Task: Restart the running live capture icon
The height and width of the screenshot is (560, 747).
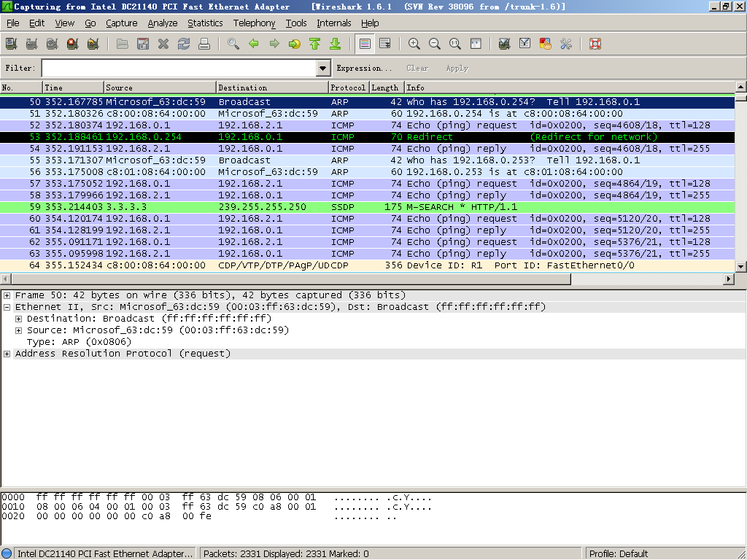Action: tap(93, 44)
